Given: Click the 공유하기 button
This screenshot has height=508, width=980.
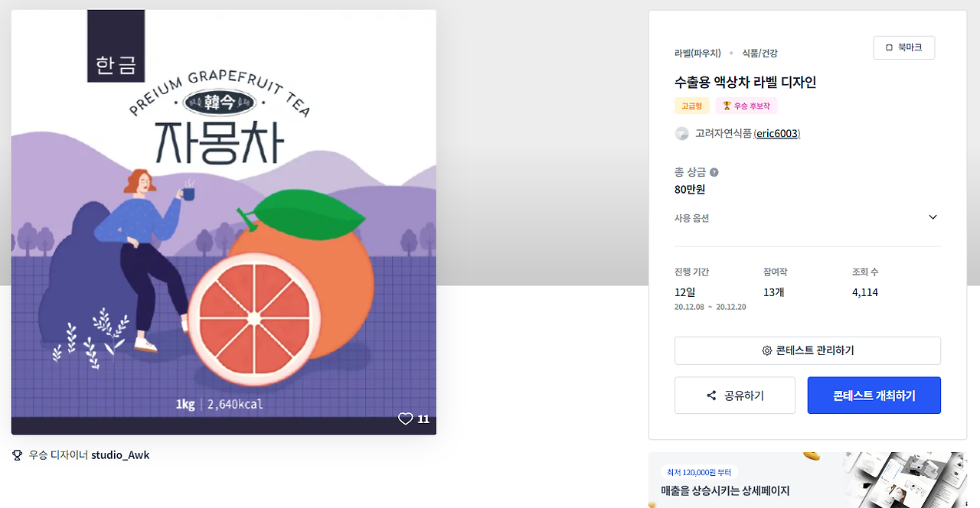Looking at the screenshot, I should [735, 396].
